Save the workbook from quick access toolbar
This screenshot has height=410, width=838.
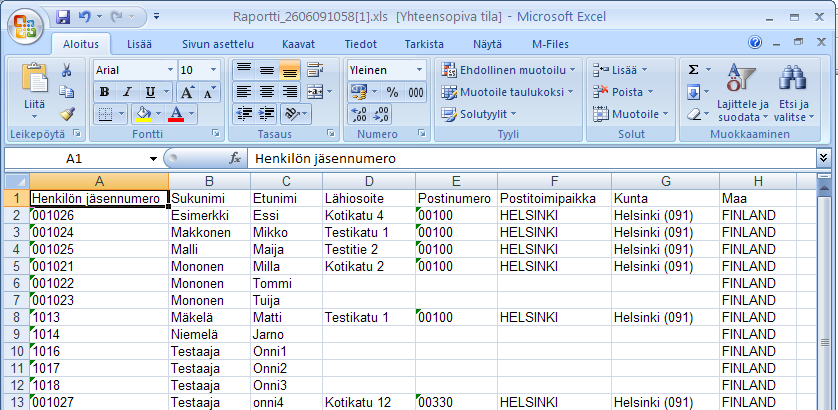pos(63,17)
